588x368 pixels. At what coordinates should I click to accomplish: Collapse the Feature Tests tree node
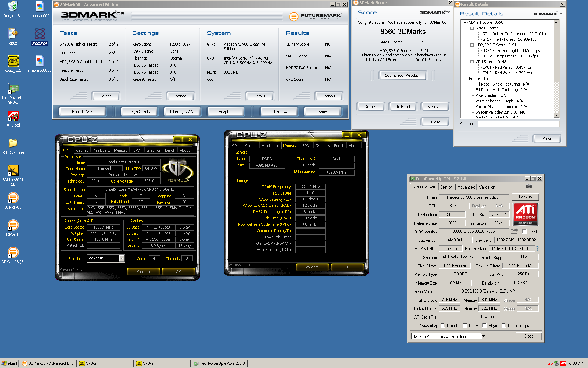[x=465, y=79]
